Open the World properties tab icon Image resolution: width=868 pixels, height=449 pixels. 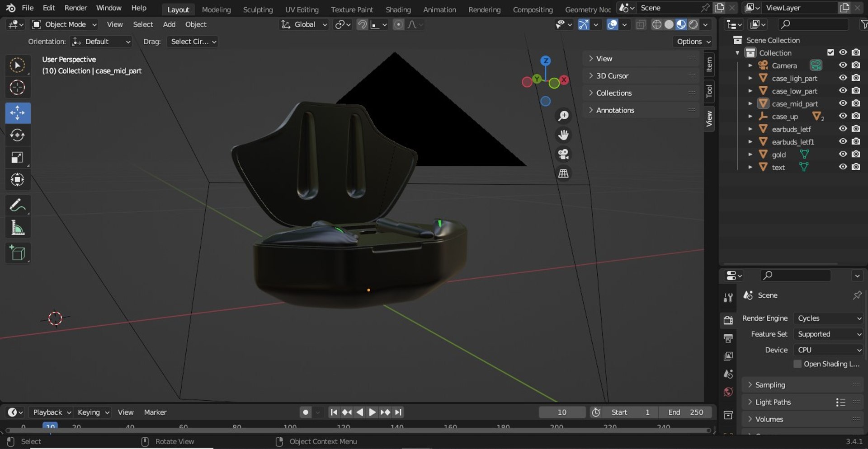(x=728, y=392)
